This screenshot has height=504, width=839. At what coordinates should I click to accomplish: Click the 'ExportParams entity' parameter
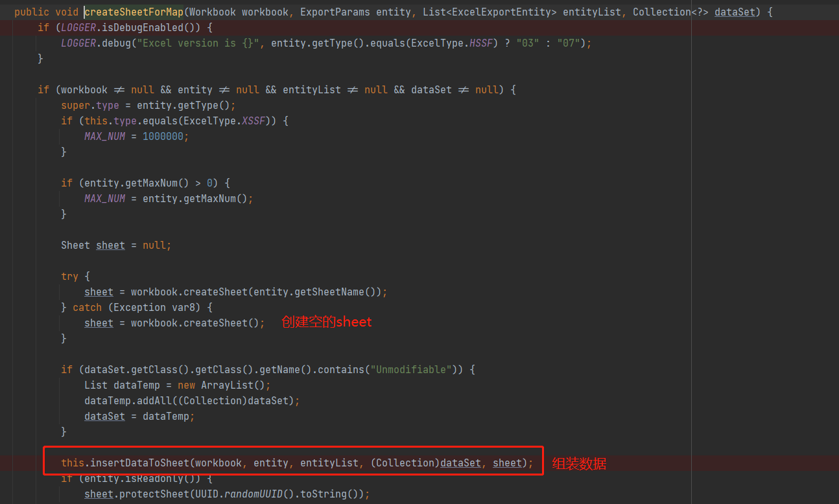pyautogui.click(x=355, y=12)
